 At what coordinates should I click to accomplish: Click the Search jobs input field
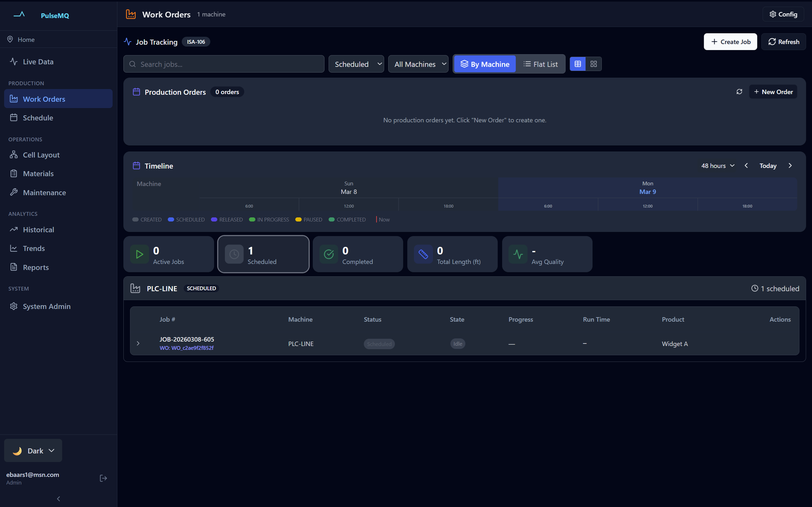click(x=224, y=64)
